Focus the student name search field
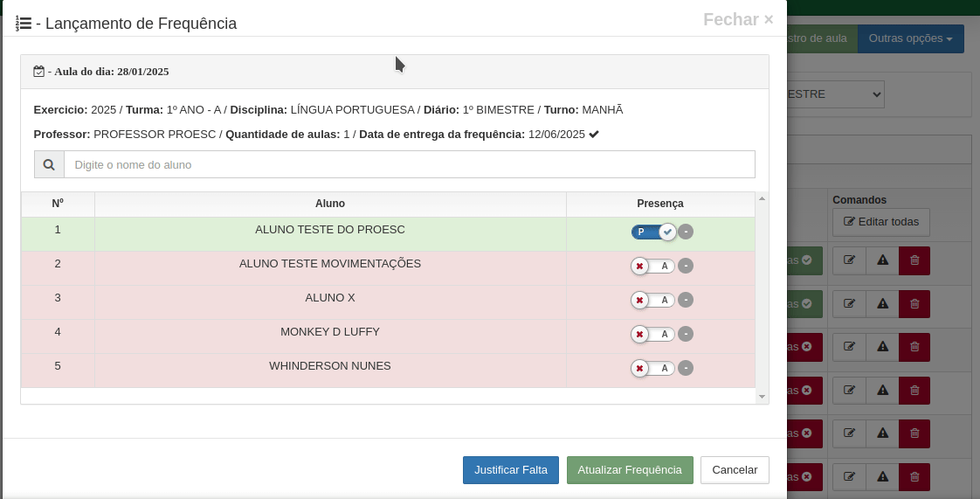This screenshot has width=980, height=499. [x=409, y=164]
